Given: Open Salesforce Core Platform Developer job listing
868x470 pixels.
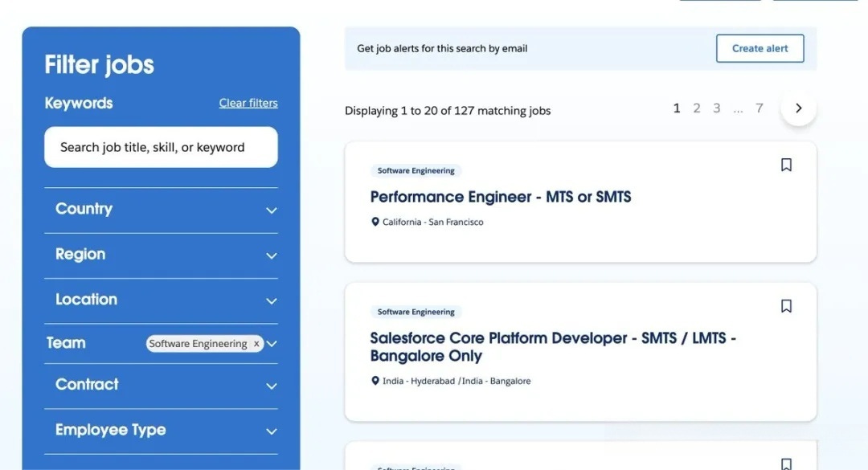Looking at the screenshot, I should click(552, 346).
